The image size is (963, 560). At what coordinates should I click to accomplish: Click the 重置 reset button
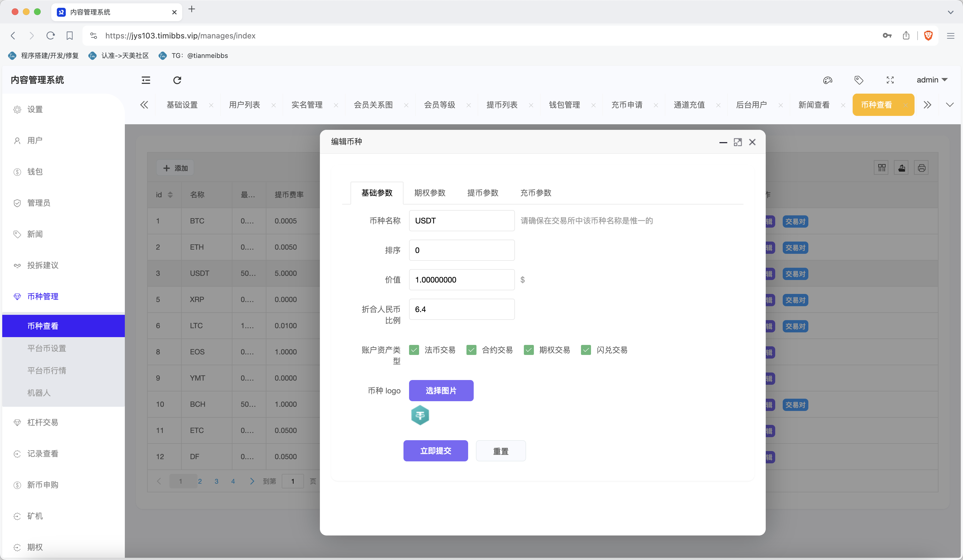(501, 451)
